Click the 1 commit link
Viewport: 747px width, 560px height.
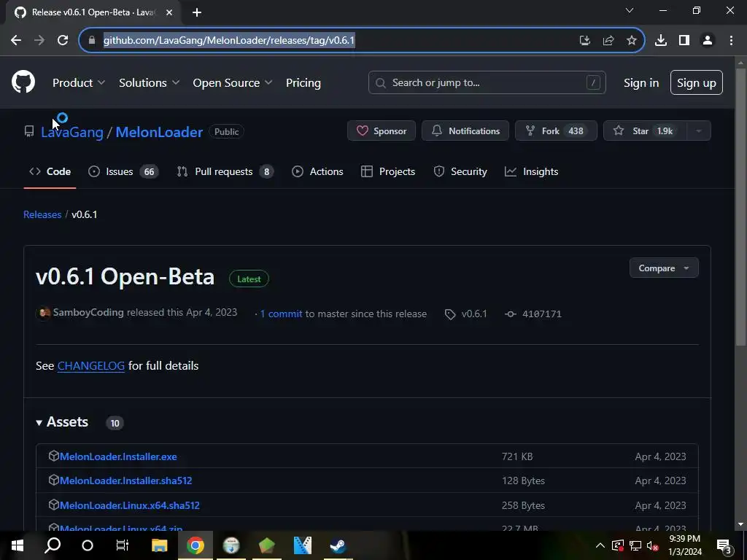tap(281, 314)
